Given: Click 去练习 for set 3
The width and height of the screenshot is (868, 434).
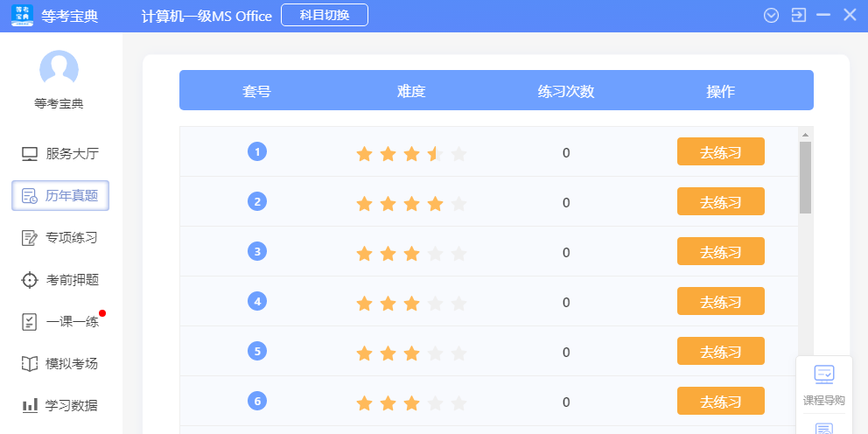Looking at the screenshot, I should (x=721, y=251).
